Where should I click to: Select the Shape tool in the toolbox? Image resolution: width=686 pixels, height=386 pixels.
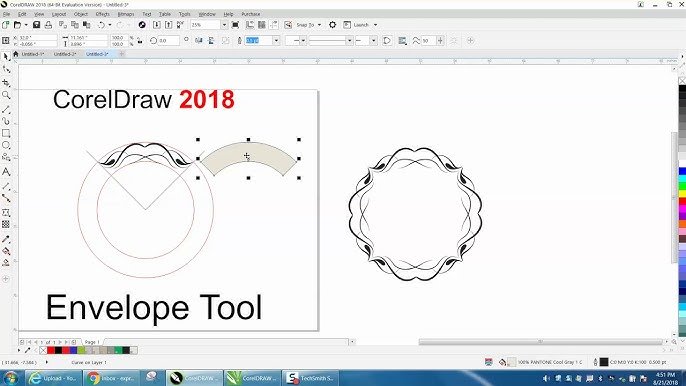(6, 70)
